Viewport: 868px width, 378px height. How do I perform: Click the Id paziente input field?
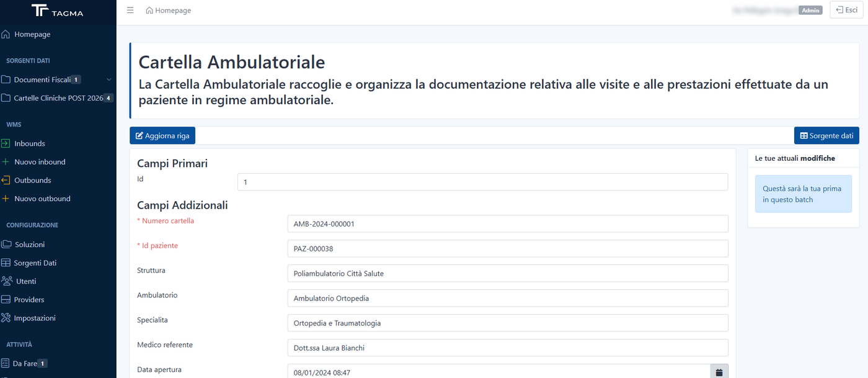pos(508,249)
